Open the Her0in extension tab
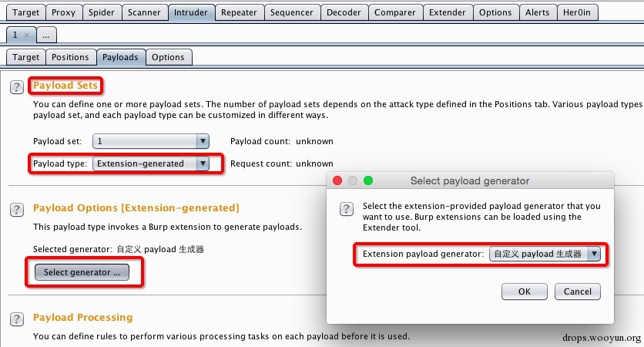Viewport: 644px width, 347px height. point(577,13)
